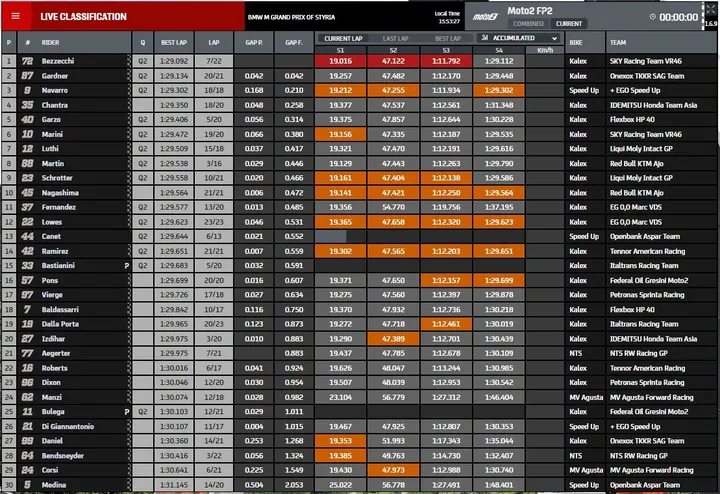Screen dimensions: 720x494
Task: Click the orange 1:12.461 S3 time for Dalla Porta
Action: coord(446,324)
